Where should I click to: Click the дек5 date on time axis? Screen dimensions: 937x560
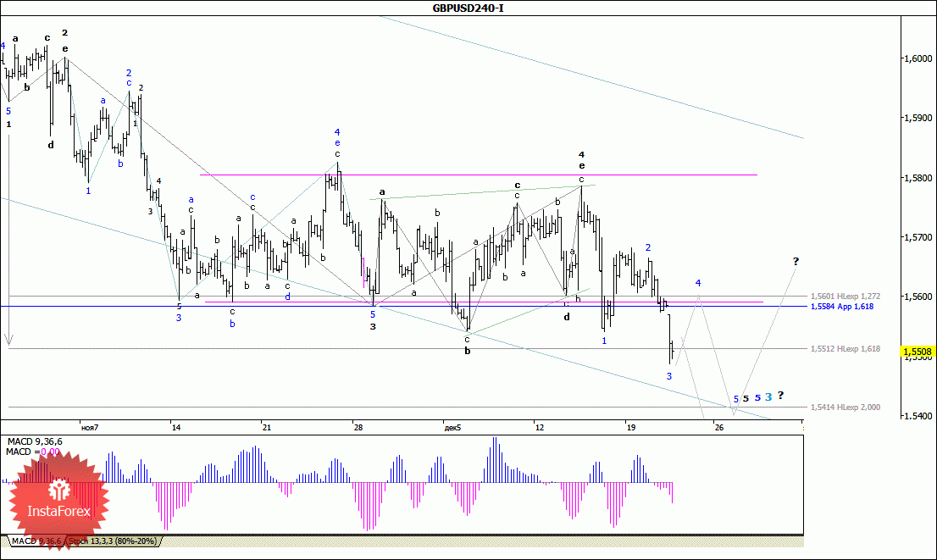(x=452, y=428)
